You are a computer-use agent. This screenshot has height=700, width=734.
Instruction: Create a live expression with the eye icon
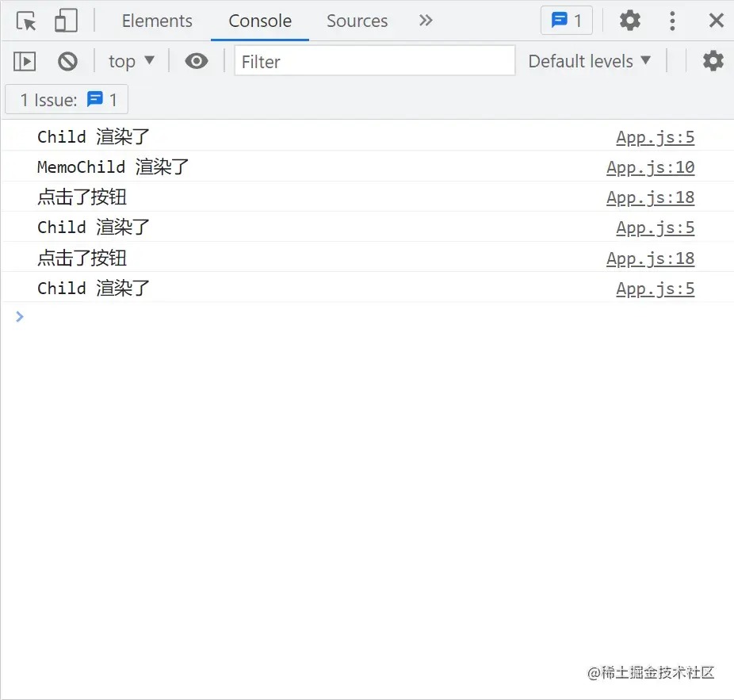tap(196, 61)
